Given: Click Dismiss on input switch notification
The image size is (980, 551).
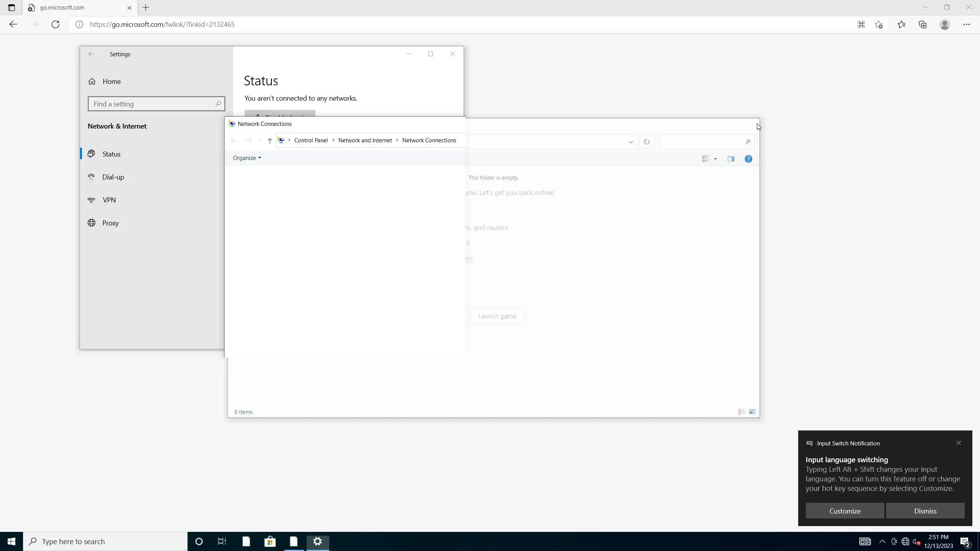Looking at the screenshot, I should 925,511.
